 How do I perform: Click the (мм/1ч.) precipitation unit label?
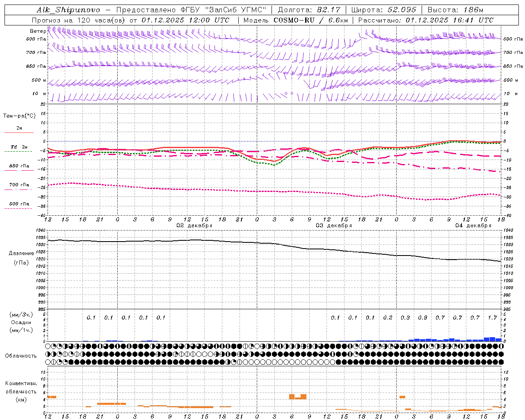coord(21,330)
